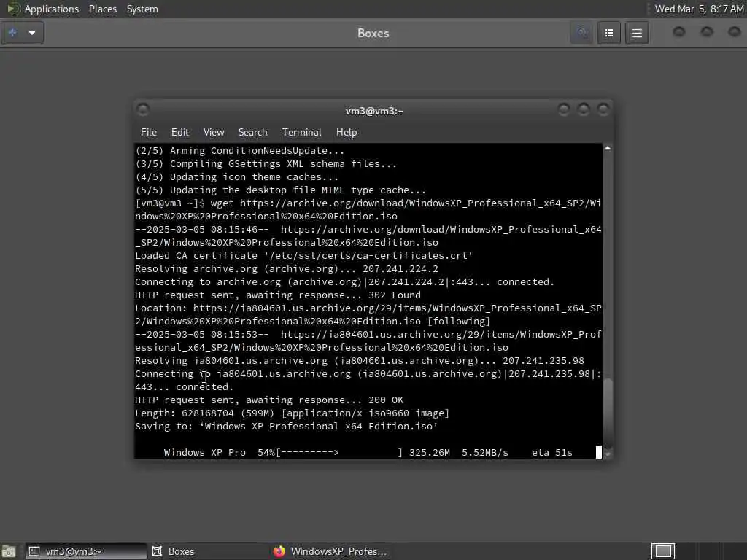Image resolution: width=747 pixels, height=560 pixels.
Task: Click the terminal scrollbar up arrow
Action: pos(608,148)
